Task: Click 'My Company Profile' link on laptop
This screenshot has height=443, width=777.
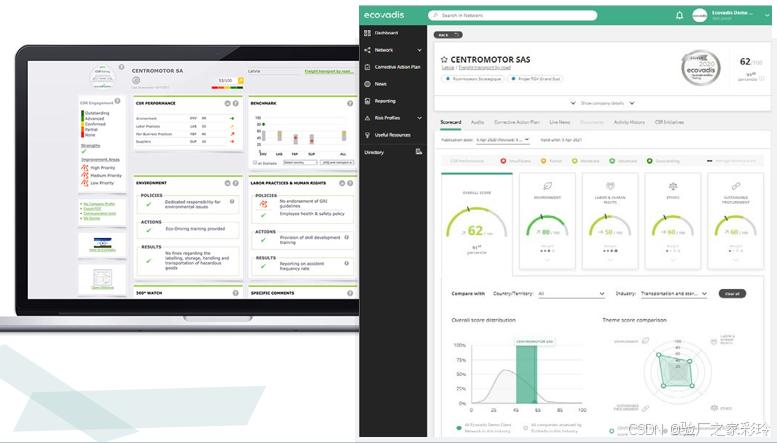Action: [99, 204]
